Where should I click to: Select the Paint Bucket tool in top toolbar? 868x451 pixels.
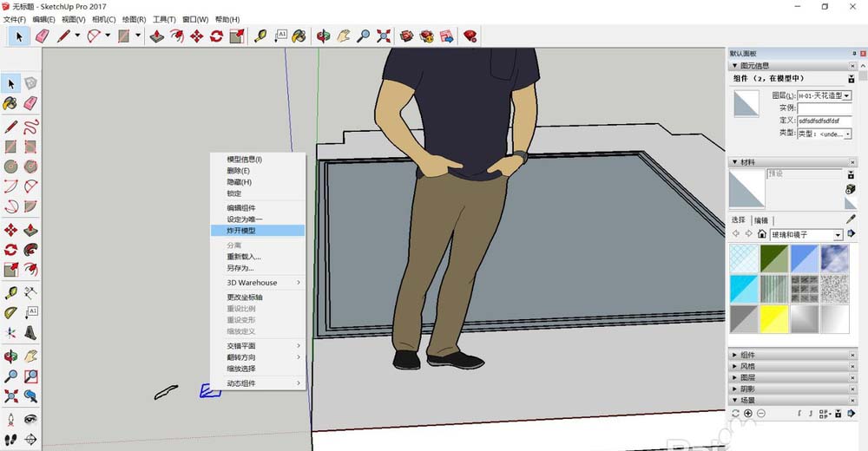pyautogui.click(x=298, y=36)
